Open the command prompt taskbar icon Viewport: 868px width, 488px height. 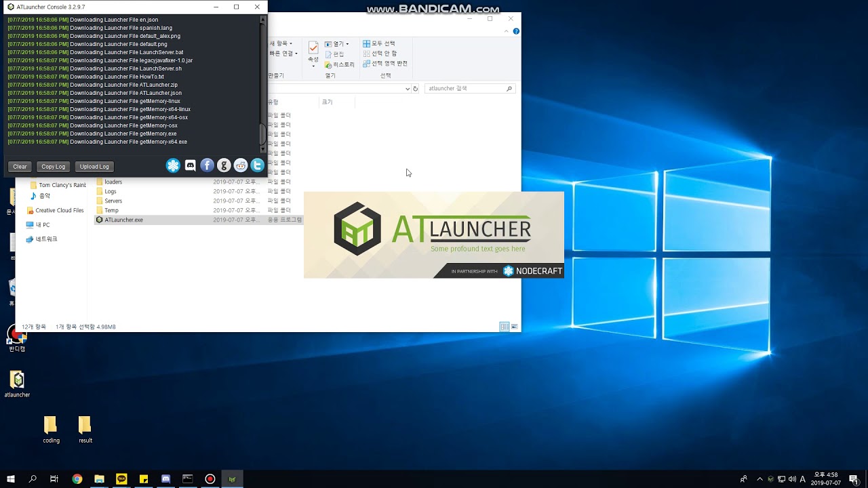click(x=188, y=479)
